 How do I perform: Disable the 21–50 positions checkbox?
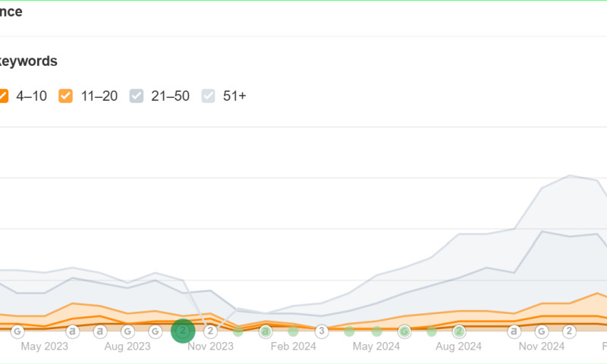click(137, 96)
